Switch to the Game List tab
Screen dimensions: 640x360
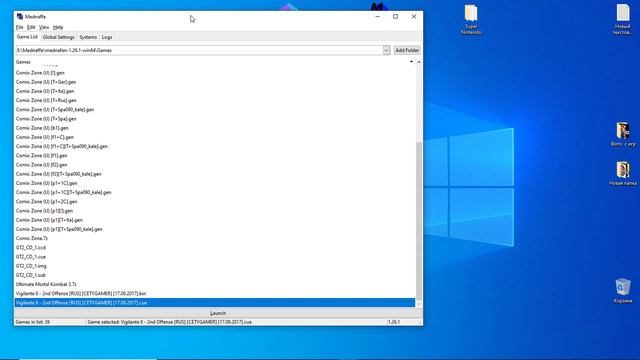27,37
